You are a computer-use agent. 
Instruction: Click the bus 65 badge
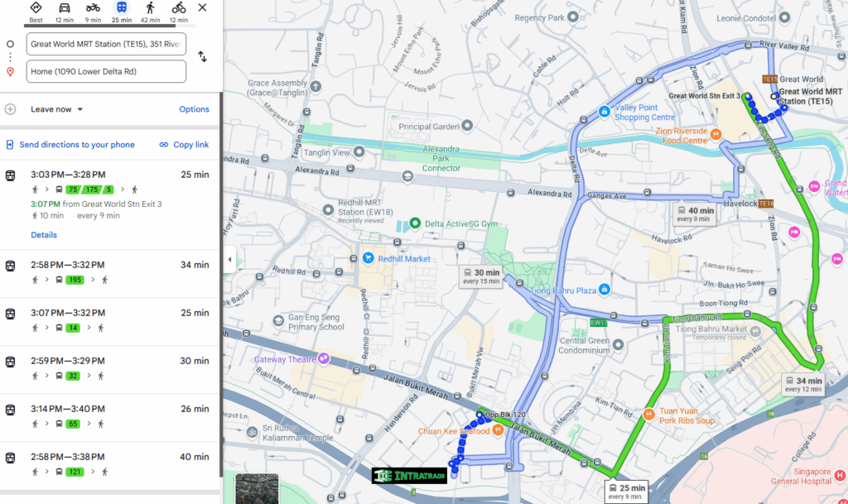point(73,424)
